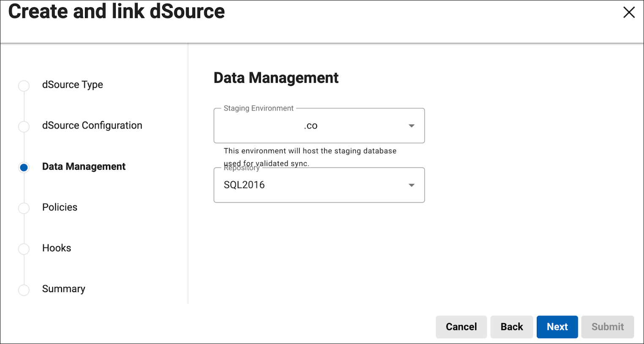Open the Summary step label
This screenshot has width=644, height=344.
[64, 289]
